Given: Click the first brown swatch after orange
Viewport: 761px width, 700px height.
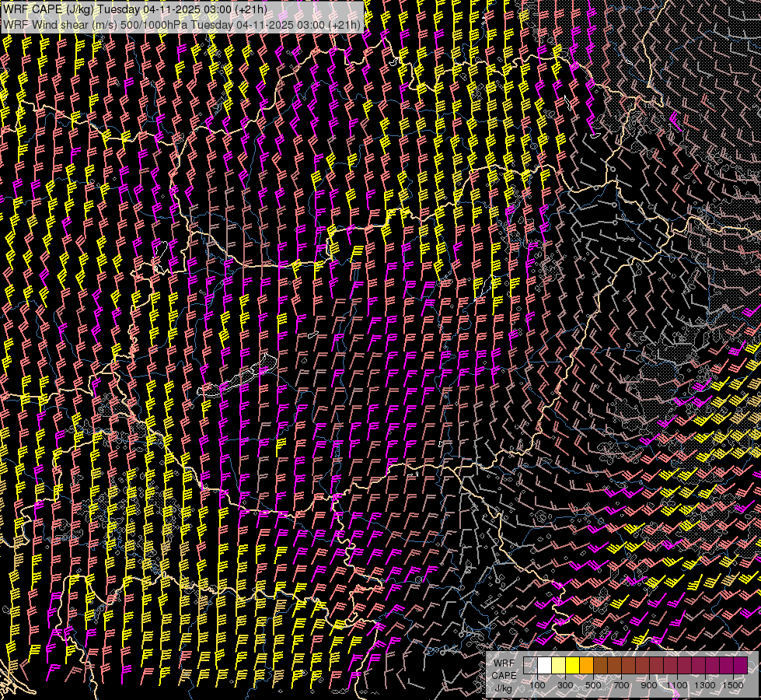Looking at the screenshot, I should click(600, 665).
